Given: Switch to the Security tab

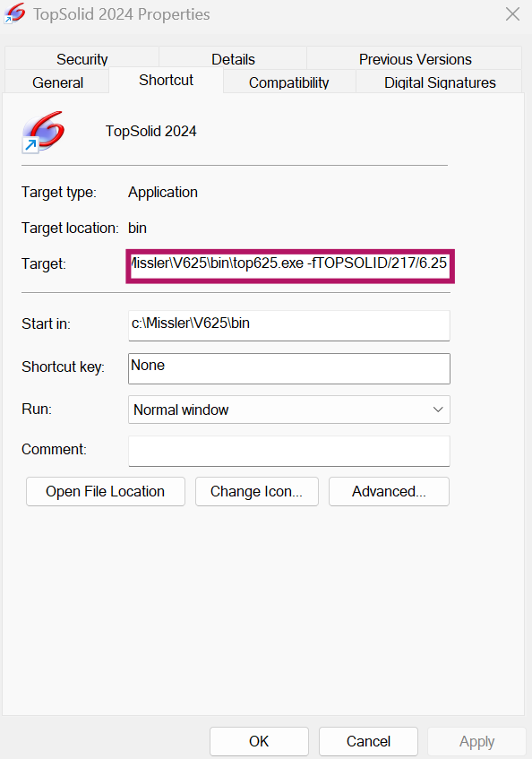Looking at the screenshot, I should click(x=82, y=58).
